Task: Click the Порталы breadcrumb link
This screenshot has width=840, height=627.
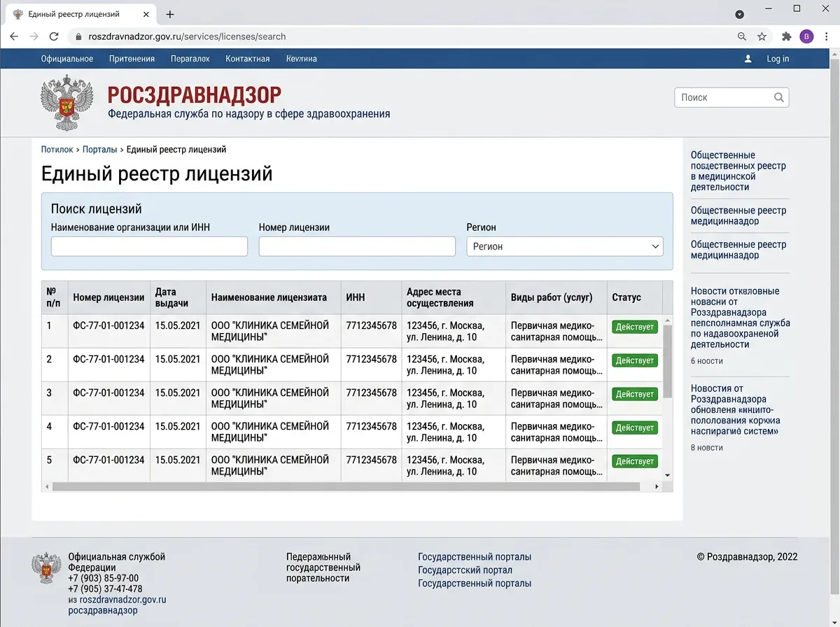Action: tap(100, 150)
